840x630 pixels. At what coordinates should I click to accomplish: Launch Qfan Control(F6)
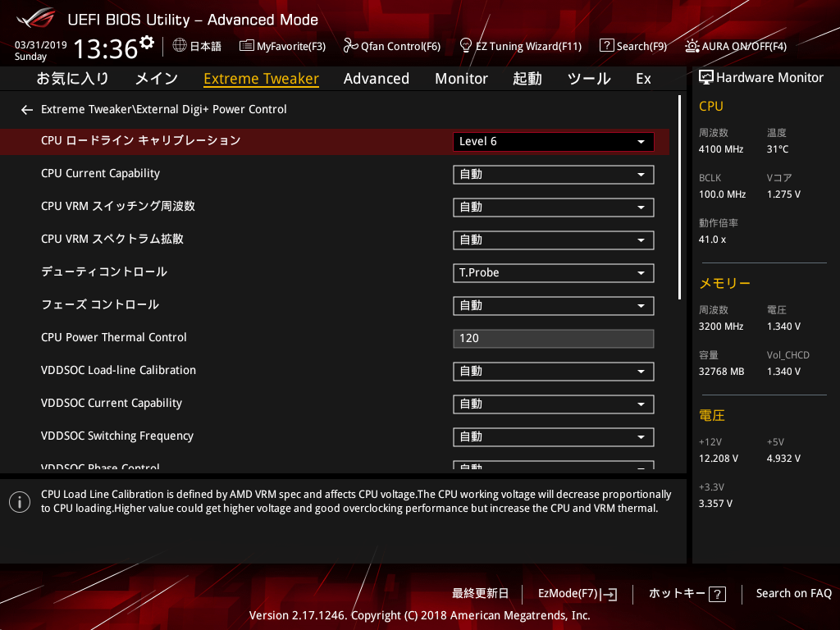[x=391, y=46]
